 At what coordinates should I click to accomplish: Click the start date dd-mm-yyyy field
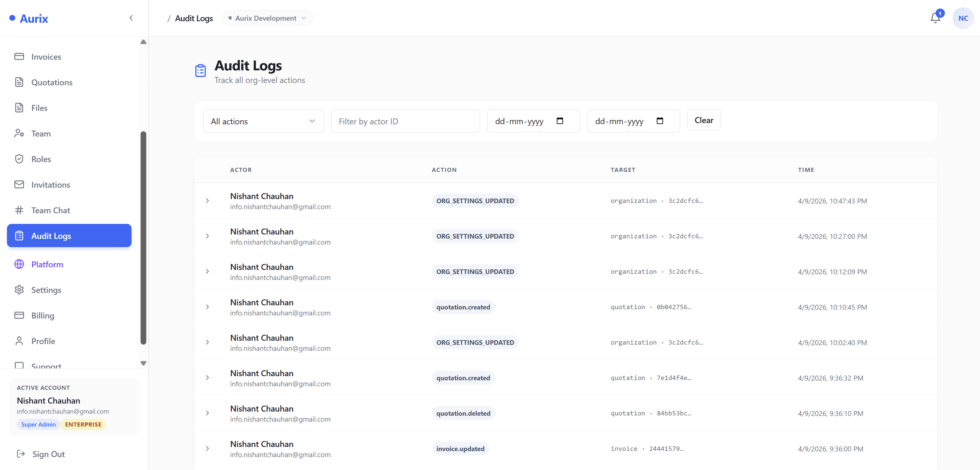click(533, 121)
